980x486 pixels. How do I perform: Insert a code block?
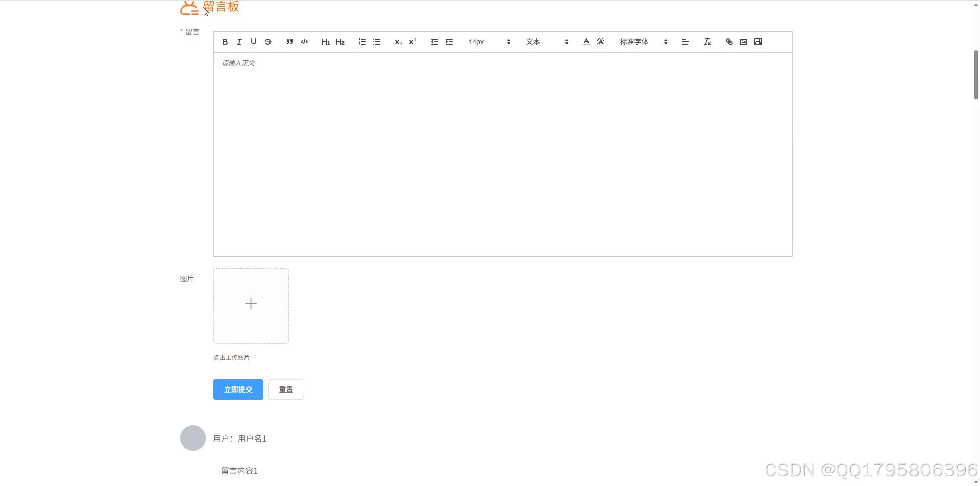(x=304, y=42)
